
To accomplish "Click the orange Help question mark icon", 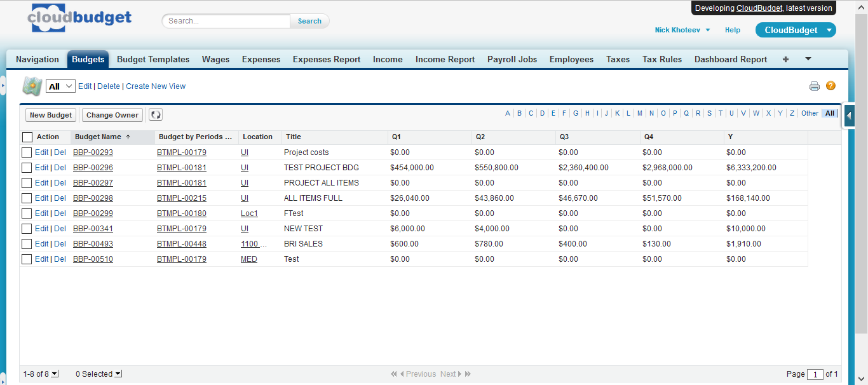I will [x=831, y=86].
